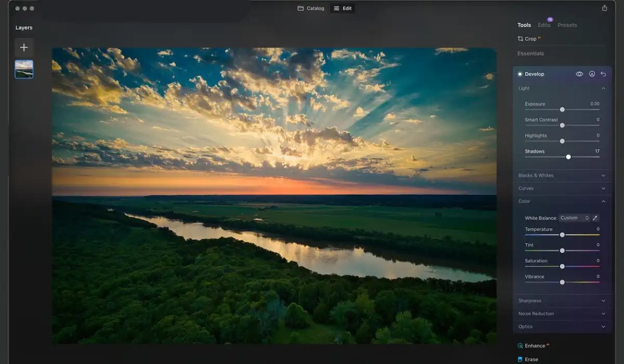Open the Erase tool
The image size is (624, 364).
pos(531,359)
